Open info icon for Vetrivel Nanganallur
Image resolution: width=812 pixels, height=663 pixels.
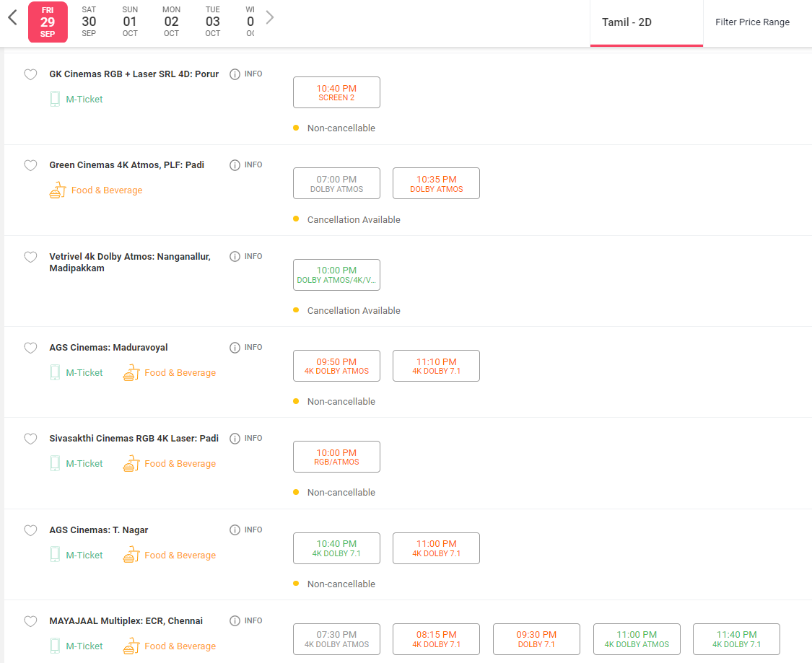pyautogui.click(x=235, y=257)
